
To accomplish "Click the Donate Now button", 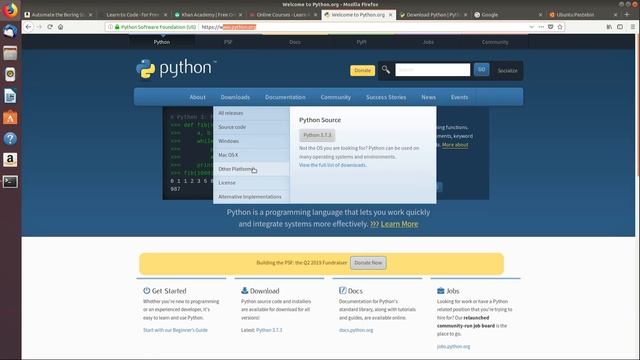I will click(368, 263).
